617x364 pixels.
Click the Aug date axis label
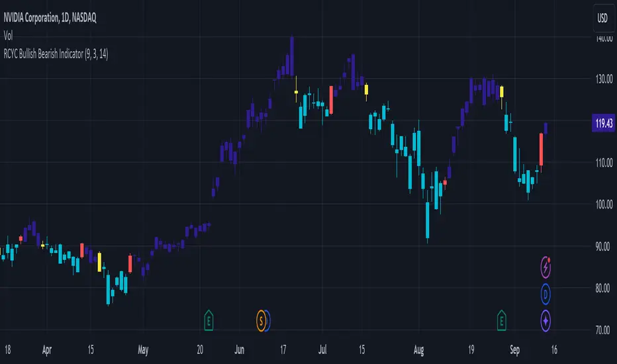[x=418, y=350]
